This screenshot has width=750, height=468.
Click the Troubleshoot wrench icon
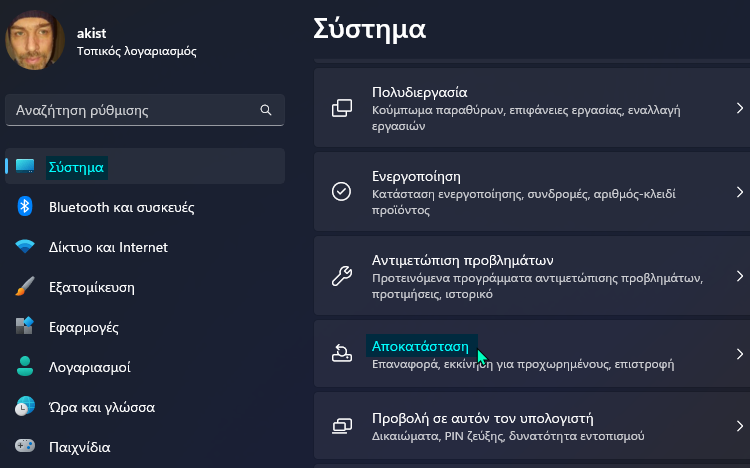coord(342,275)
